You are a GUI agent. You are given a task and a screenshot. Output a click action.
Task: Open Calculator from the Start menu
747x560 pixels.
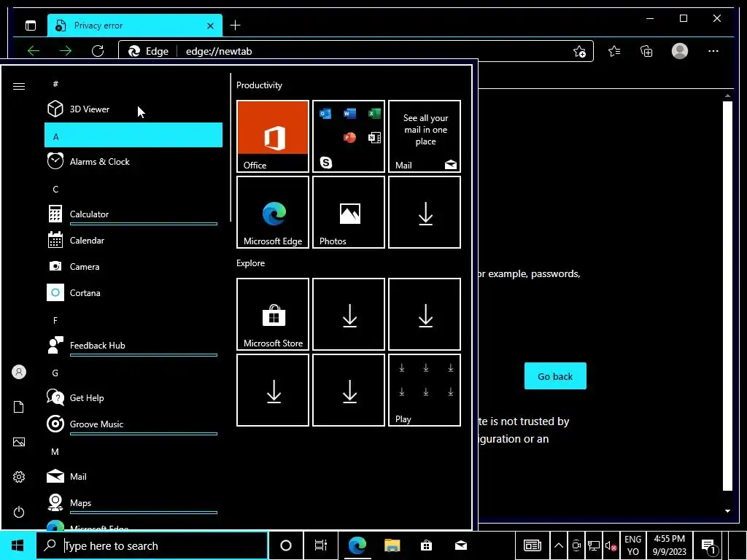tap(133, 214)
